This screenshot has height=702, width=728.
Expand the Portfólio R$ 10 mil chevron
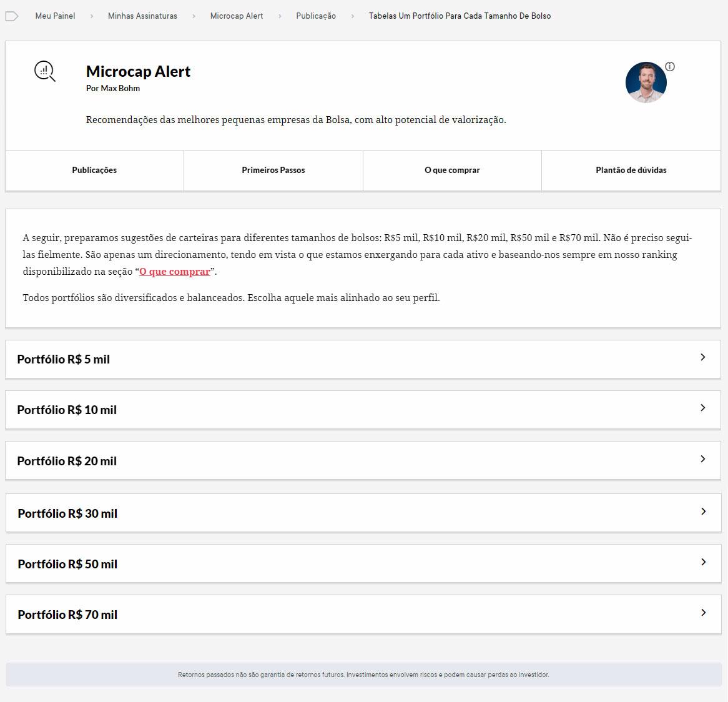(702, 408)
